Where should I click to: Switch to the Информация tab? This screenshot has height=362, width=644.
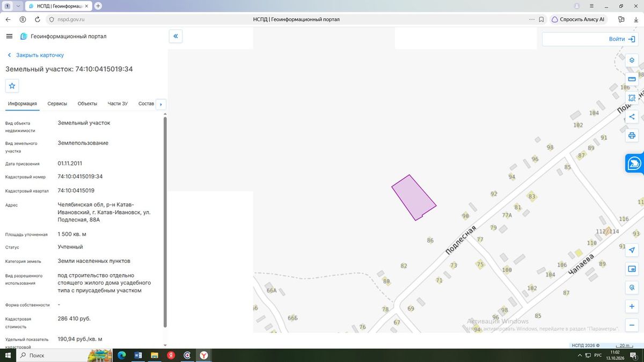point(22,104)
